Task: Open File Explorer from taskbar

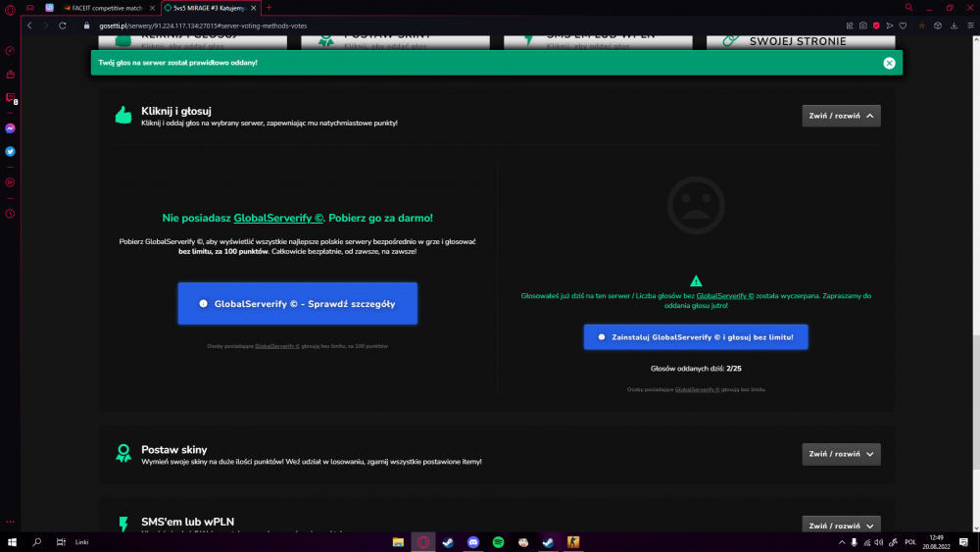Action: (398, 542)
